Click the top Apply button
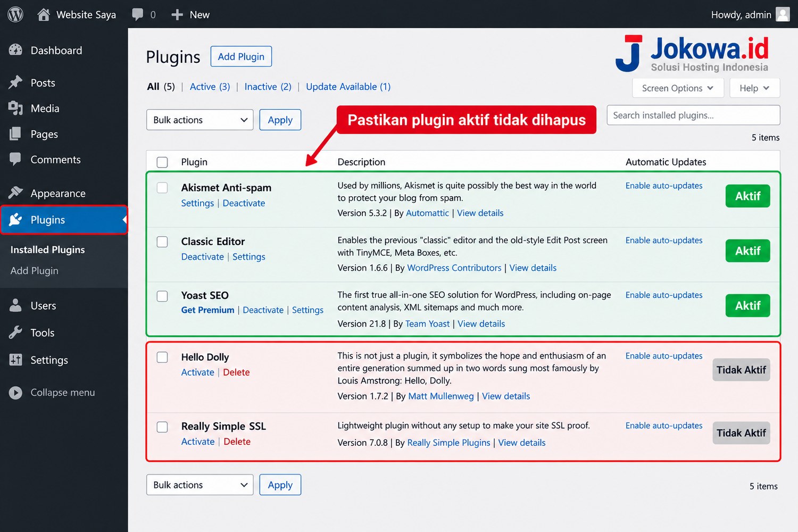The width and height of the screenshot is (798, 532). [280, 120]
